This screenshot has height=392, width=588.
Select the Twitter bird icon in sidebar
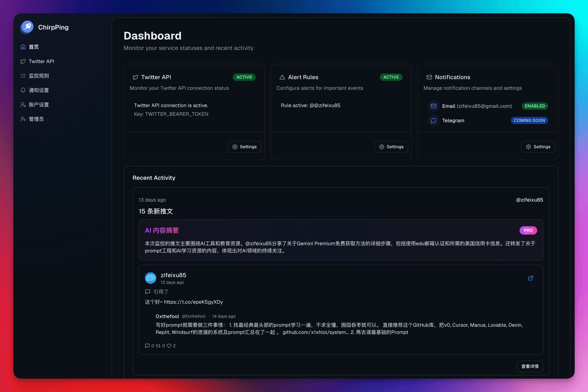coord(23,61)
